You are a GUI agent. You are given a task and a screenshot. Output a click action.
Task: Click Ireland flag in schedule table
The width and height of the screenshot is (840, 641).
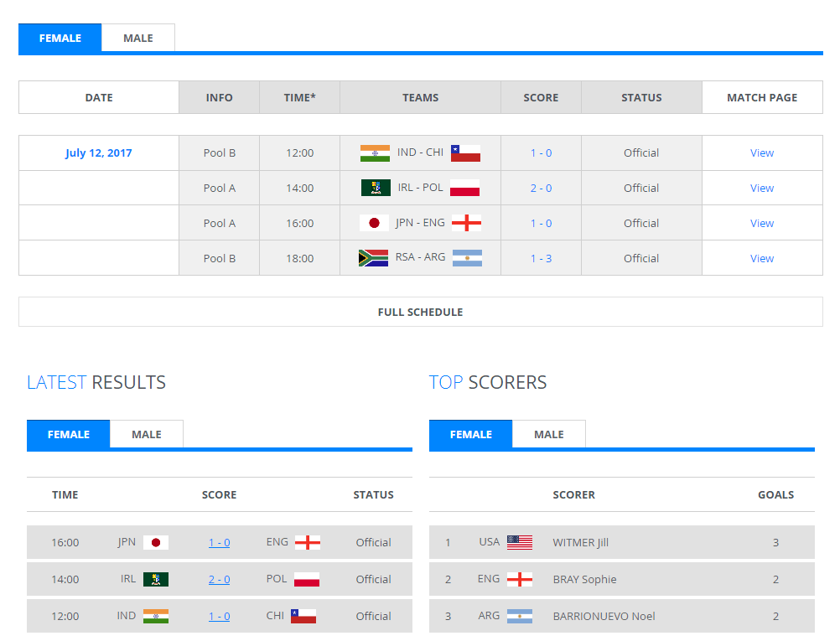(x=376, y=188)
